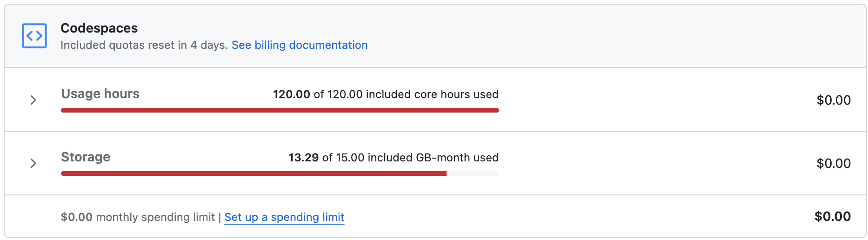Click the Storage label
This screenshot has height=240, width=868.
coord(86,157)
